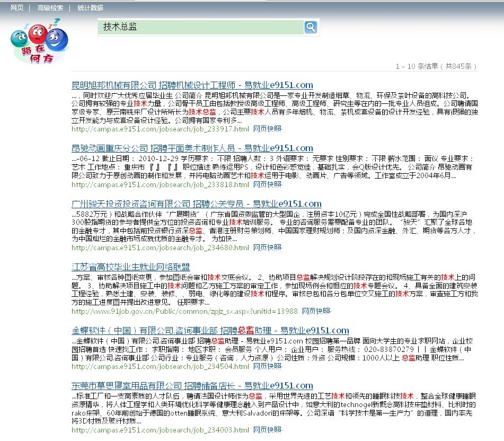The width and height of the screenshot is (504, 441).
Task: Open result 江苏省高校毕业生就业网络联盟
Action: tap(130, 267)
